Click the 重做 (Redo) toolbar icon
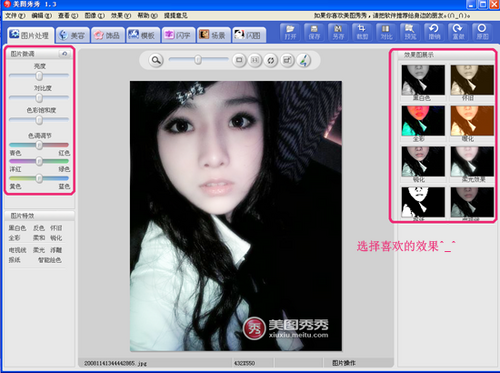 click(458, 32)
